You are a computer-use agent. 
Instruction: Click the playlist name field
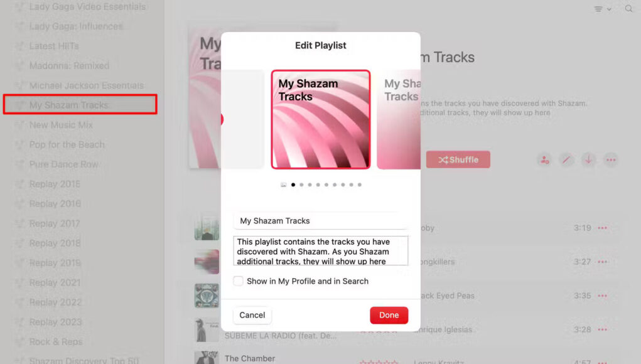(x=320, y=221)
